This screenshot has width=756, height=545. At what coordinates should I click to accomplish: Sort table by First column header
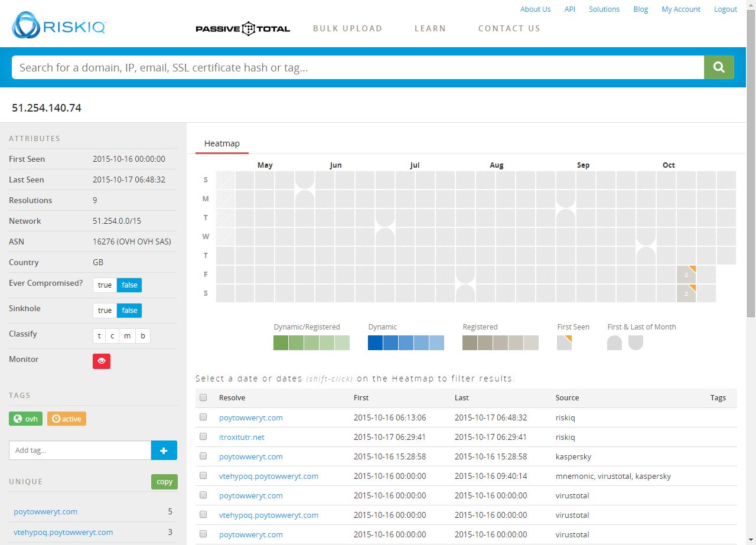(361, 397)
